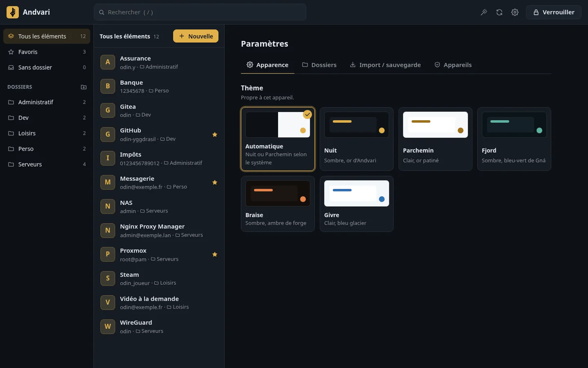The width and height of the screenshot is (588, 368).
Task: Open the Vidéo à la demande entry
Action: pos(159,303)
